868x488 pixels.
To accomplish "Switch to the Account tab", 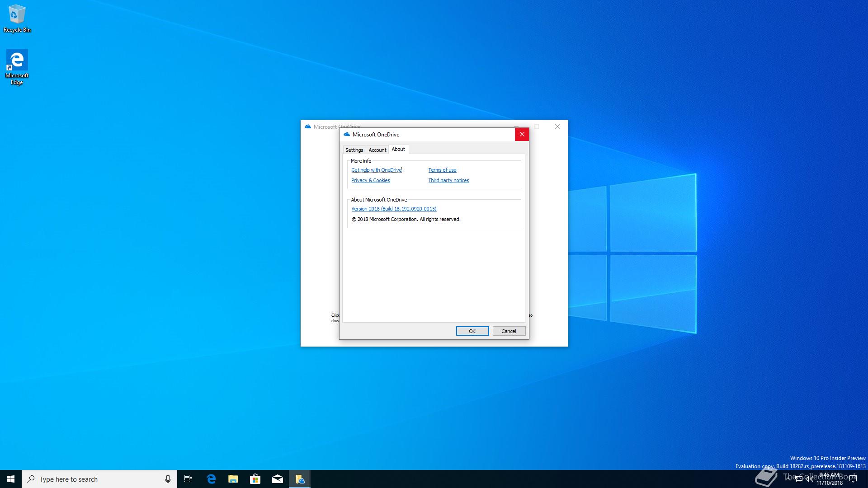I will (377, 150).
